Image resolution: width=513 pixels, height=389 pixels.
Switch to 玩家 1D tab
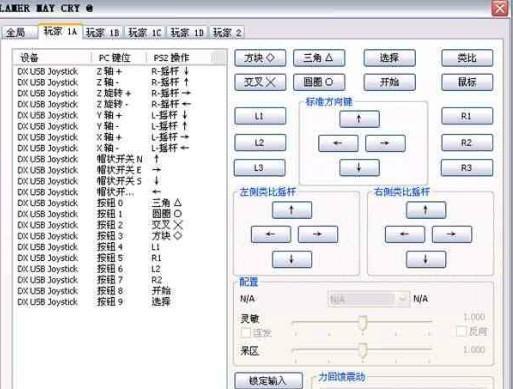(x=187, y=33)
